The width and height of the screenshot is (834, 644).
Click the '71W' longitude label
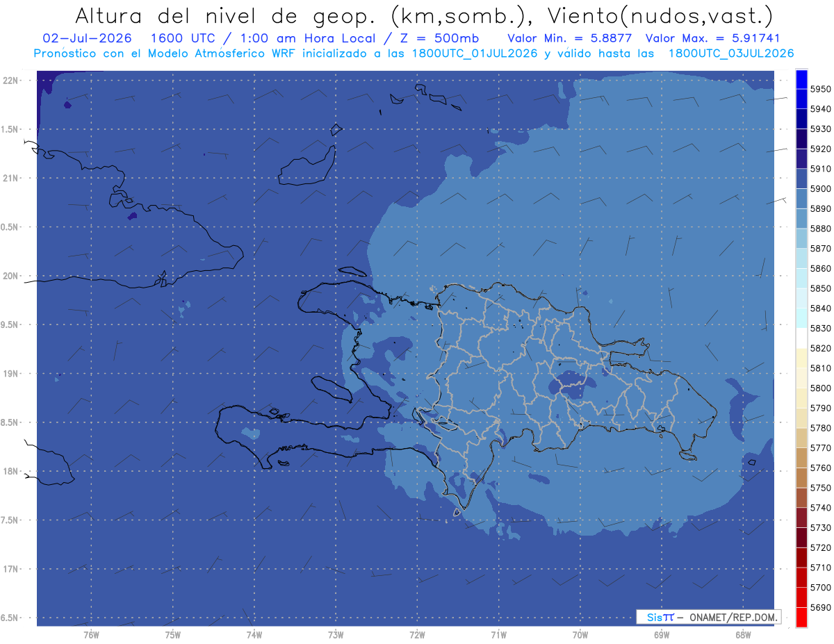point(498,634)
